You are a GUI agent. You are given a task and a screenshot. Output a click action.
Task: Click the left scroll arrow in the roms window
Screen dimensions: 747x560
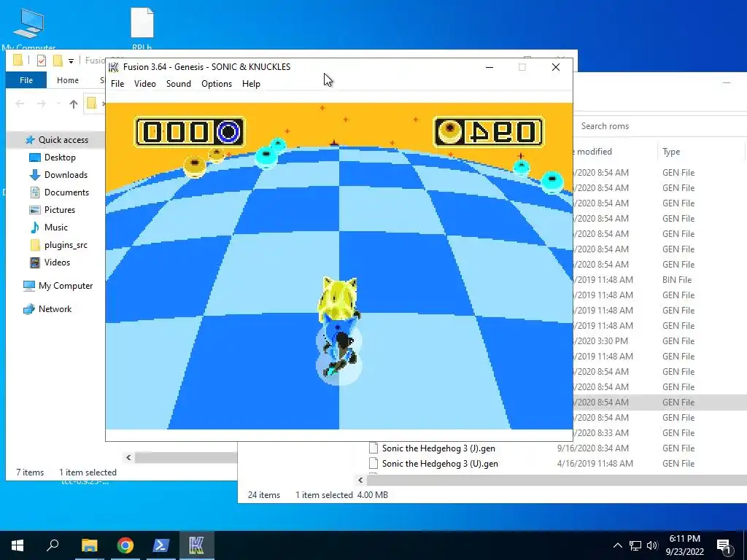[360, 480]
